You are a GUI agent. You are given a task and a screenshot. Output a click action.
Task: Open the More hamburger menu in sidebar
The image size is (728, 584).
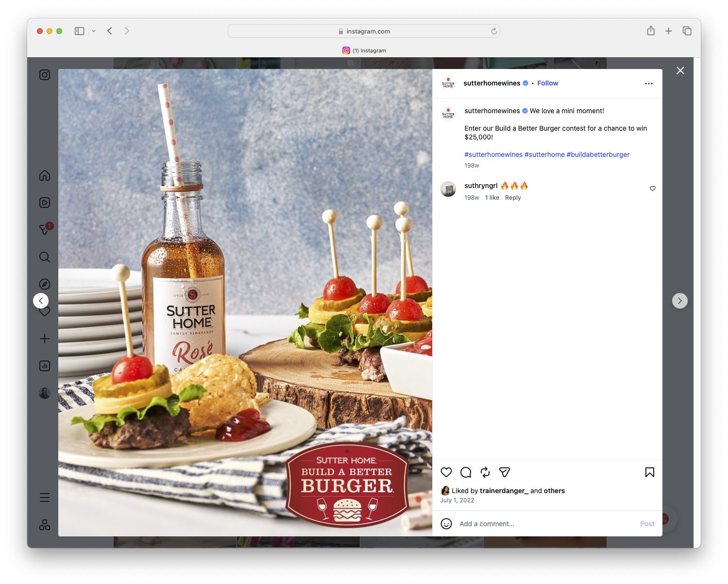click(x=45, y=498)
